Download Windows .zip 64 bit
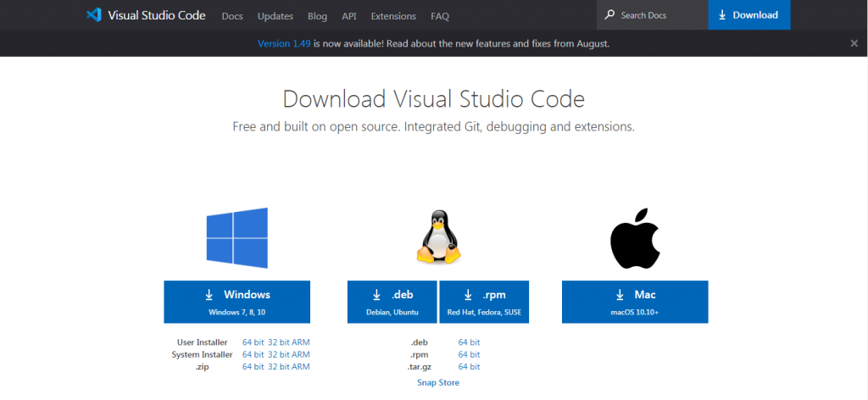868x400 pixels. point(253,367)
